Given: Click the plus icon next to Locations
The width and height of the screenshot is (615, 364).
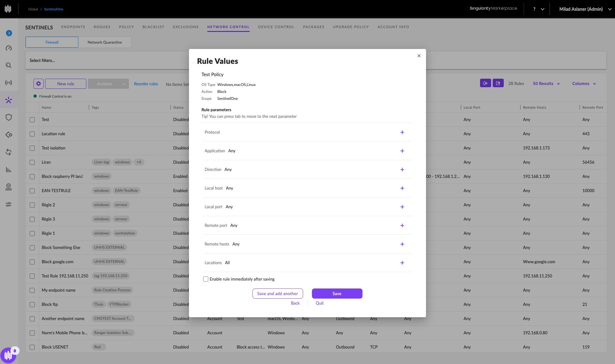Looking at the screenshot, I should pyautogui.click(x=402, y=263).
